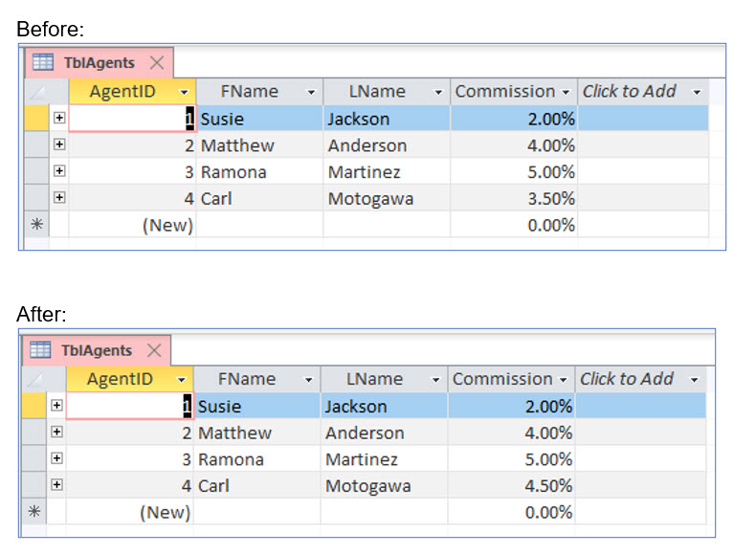Click the Anderson cell in the Before table
Image resolution: width=756 pixels, height=555 pixels.
click(387, 145)
